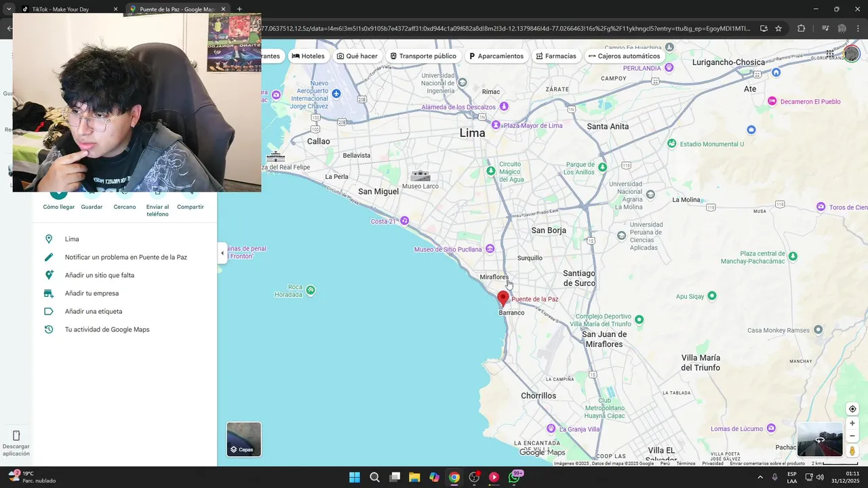Open Notificar un problema en Puente de la Paz
The height and width of the screenshot is (488, 868).
point(125,258)
